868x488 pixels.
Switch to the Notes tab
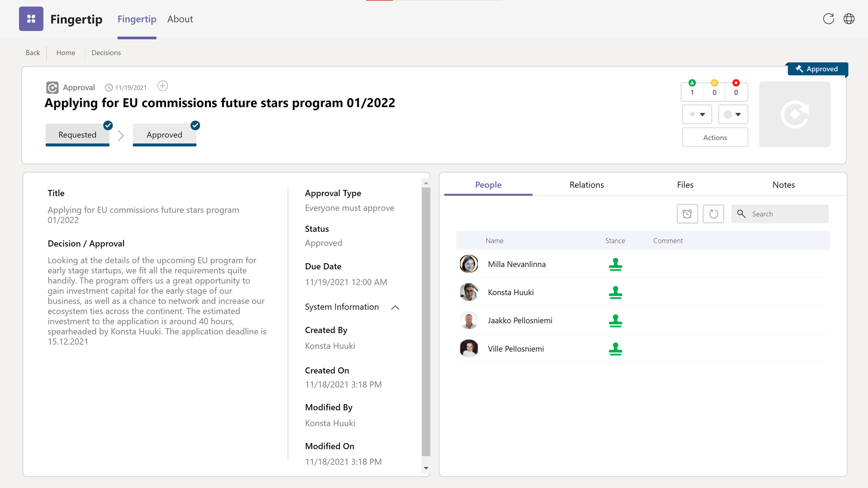(784, 185)
